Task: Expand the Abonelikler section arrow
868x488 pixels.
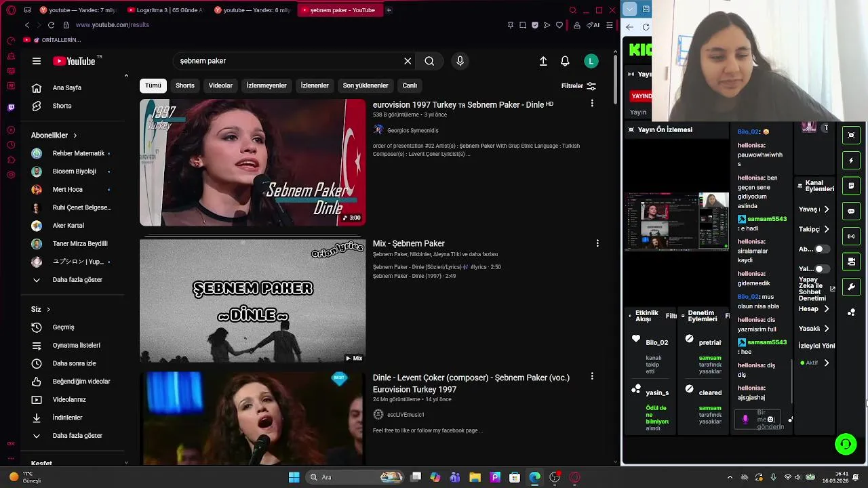Action: (x=75, y=136)
